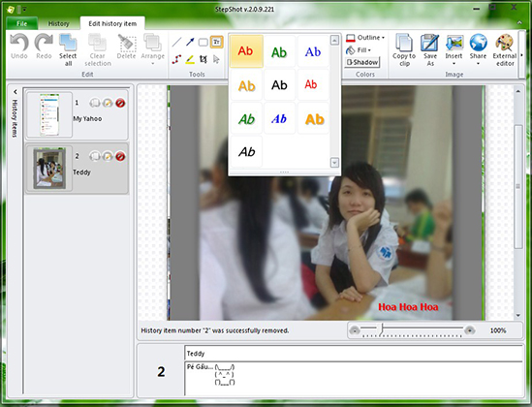532x407 pixels.
Task: Select the Edit history item tab
Action: [112, 23]
